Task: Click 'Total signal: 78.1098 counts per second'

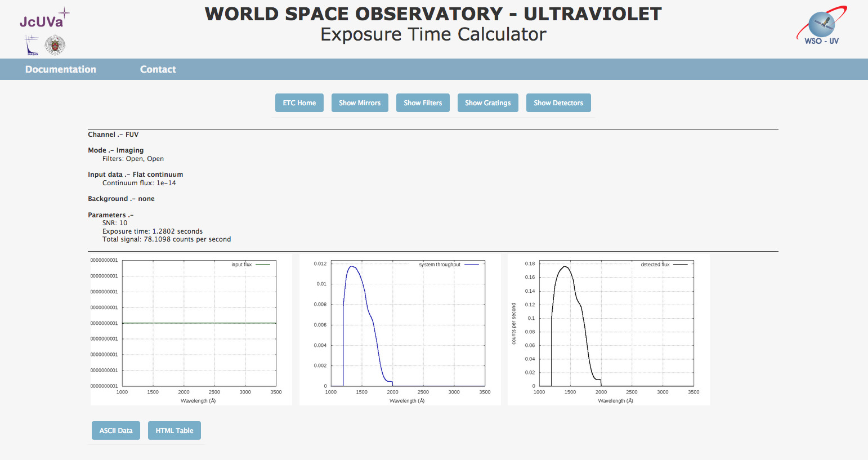Action: coord(167,239)
